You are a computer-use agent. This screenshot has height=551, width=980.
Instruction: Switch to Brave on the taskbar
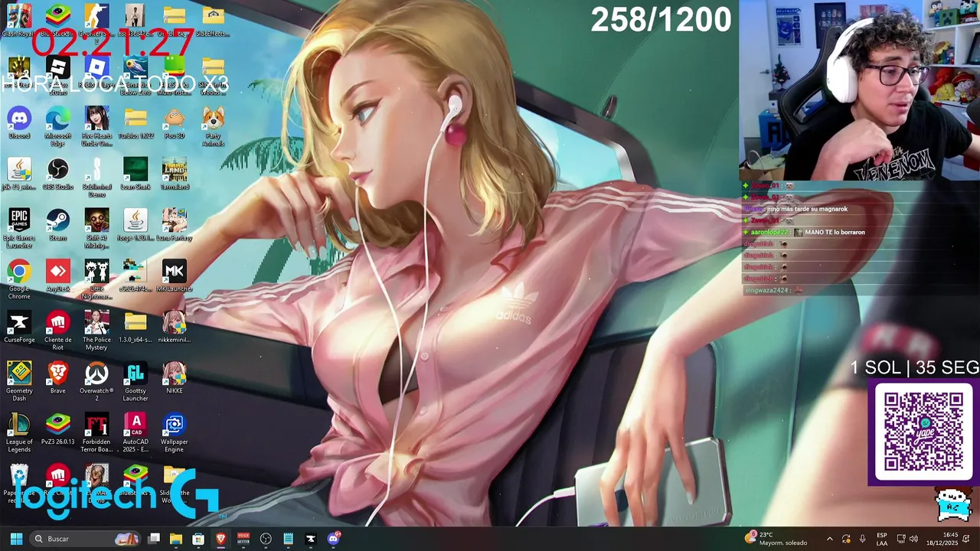[220, 539]
